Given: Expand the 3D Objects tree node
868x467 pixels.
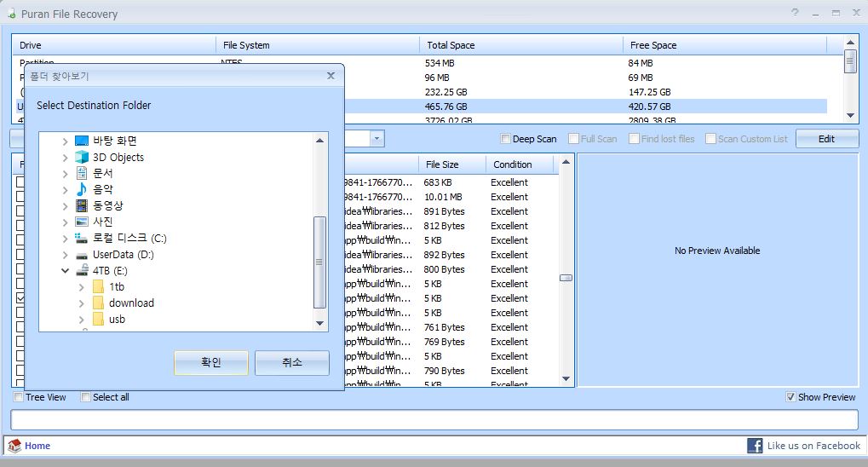Looking at the screenshot, I should [x=65, y=158].
